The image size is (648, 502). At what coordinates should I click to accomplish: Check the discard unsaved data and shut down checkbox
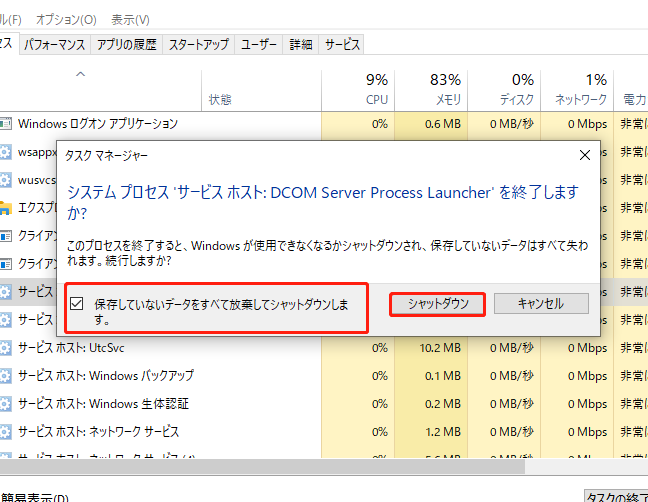tap(77, 304)
